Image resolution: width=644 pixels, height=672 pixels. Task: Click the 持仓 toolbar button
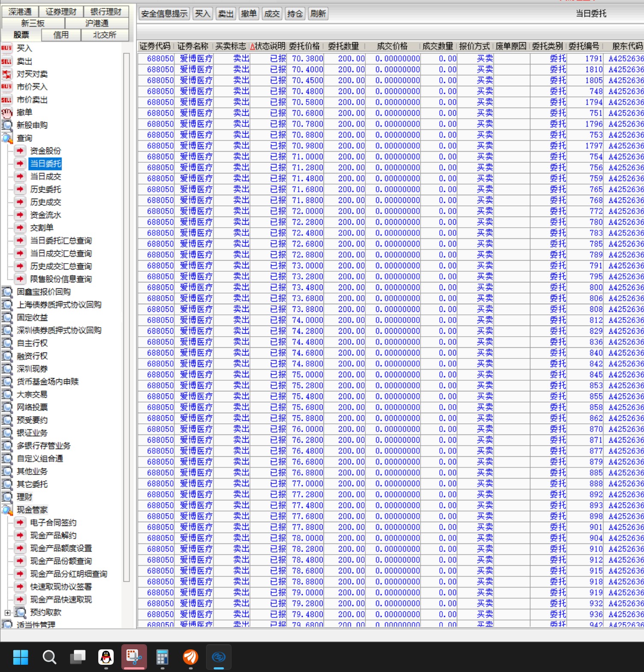tap(295, 14)
